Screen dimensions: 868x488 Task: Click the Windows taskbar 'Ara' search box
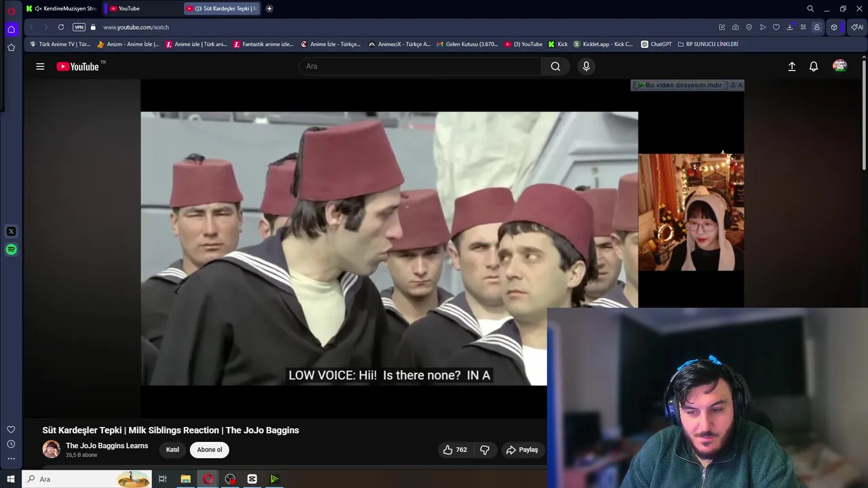(x=88, y=479)
